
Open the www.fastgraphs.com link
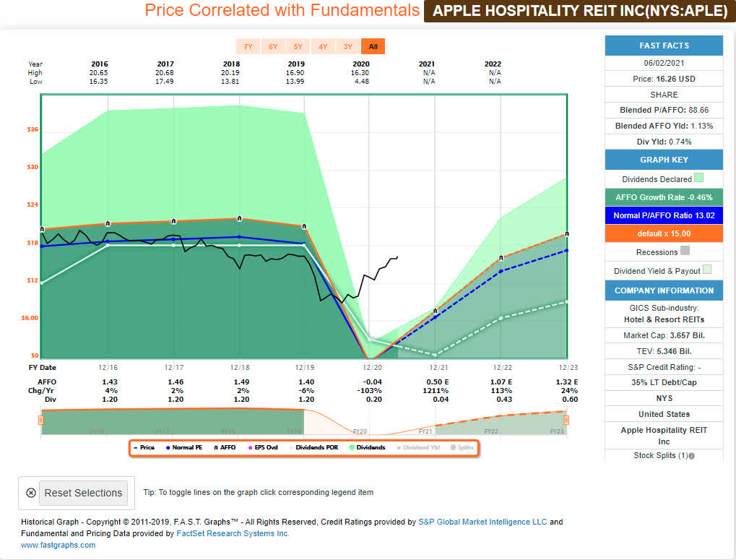click(59, 546)
